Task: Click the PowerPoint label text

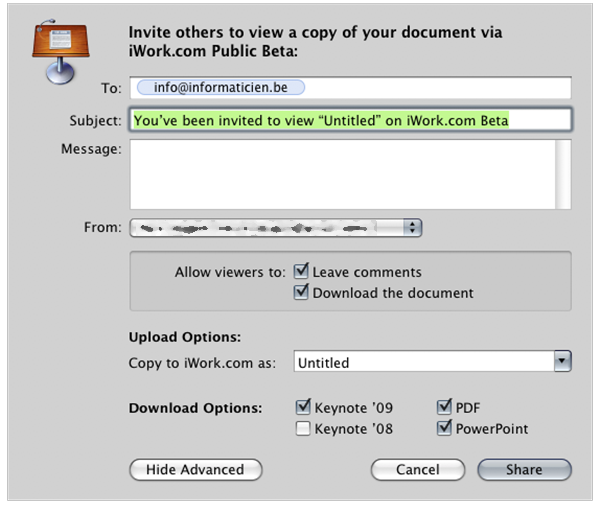Action: click(492, 429)
